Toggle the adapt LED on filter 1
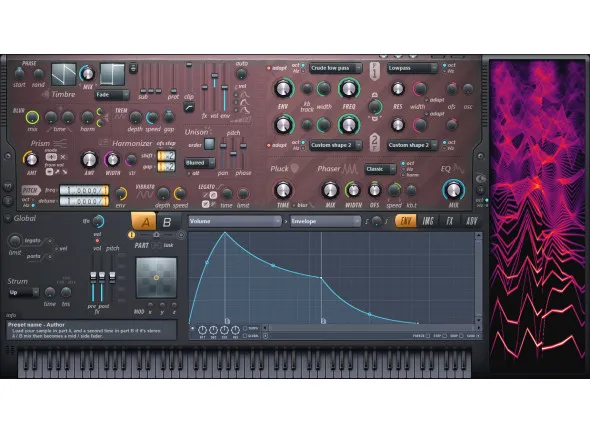The height and width of the screenshot is (434, 590). (x=269, y=68)
